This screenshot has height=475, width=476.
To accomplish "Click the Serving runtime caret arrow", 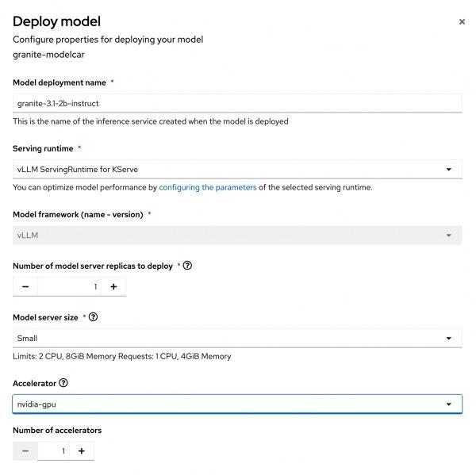I will click(x=449, y=170).
